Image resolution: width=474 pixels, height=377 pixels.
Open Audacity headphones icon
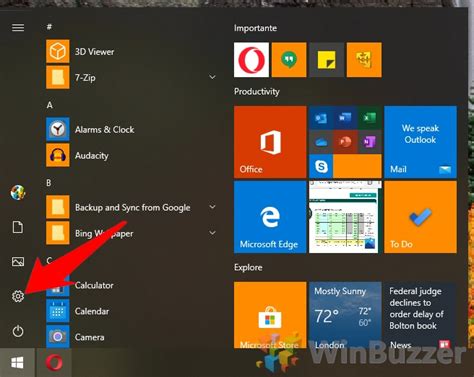(x=58, y=155)
